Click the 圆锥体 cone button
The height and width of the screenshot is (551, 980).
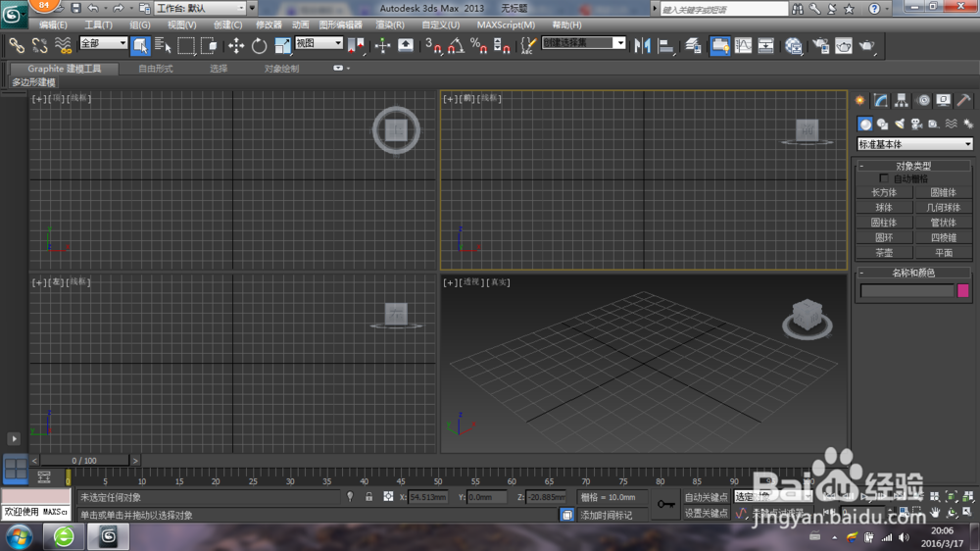[x=943, y=192]
